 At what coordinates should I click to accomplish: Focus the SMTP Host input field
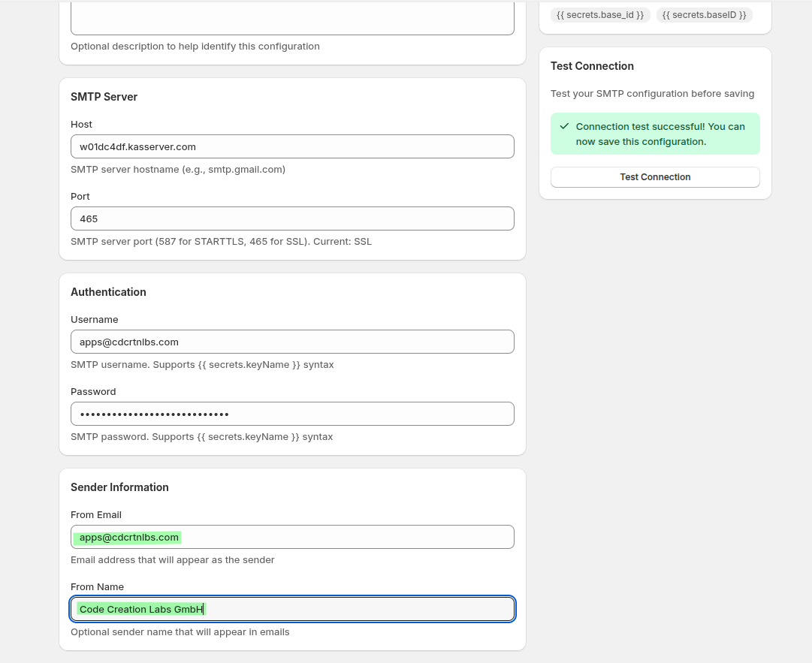coord(292,146)
